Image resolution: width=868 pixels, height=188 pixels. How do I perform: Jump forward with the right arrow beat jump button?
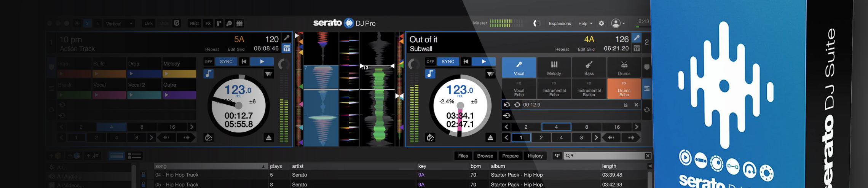631,138
